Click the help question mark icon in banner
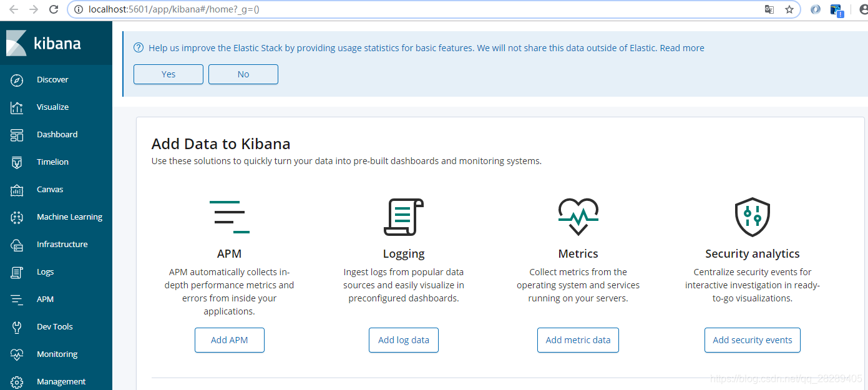 [139, 48]
